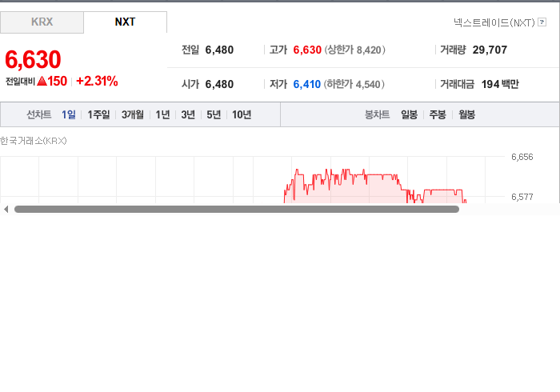Viewport: 560px width, 392px height.
Task: Show the 1일 line chart
Action: pos(69,114)
